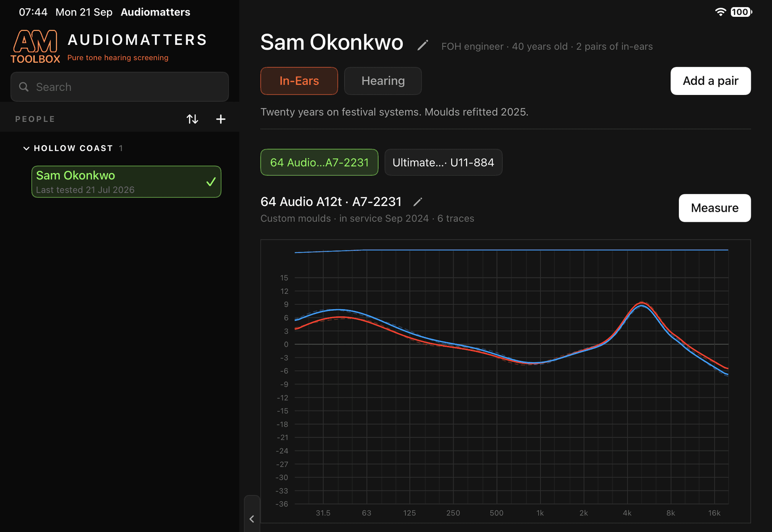Image resolution: width=772 pixels, height=532 pixels.
Task: Focus the Search input field
Action: click(120, 87)
